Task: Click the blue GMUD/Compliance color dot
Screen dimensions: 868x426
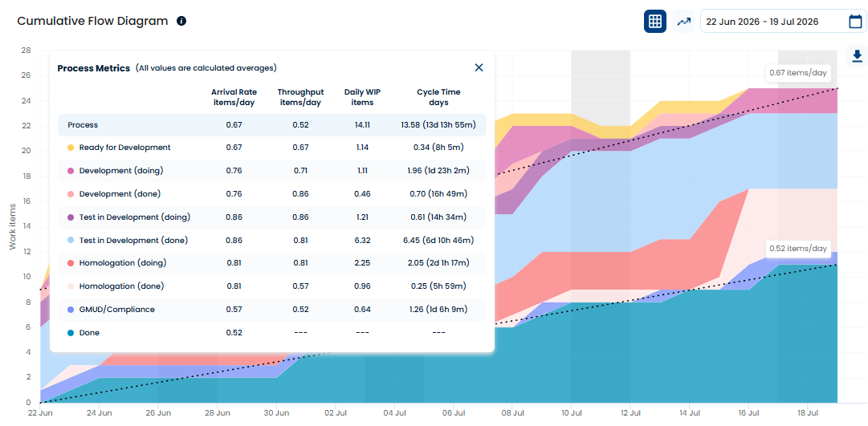Action: [71, 310]
